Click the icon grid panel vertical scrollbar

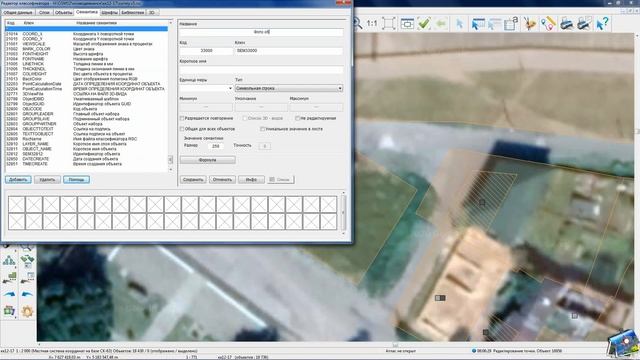[343, 212]
